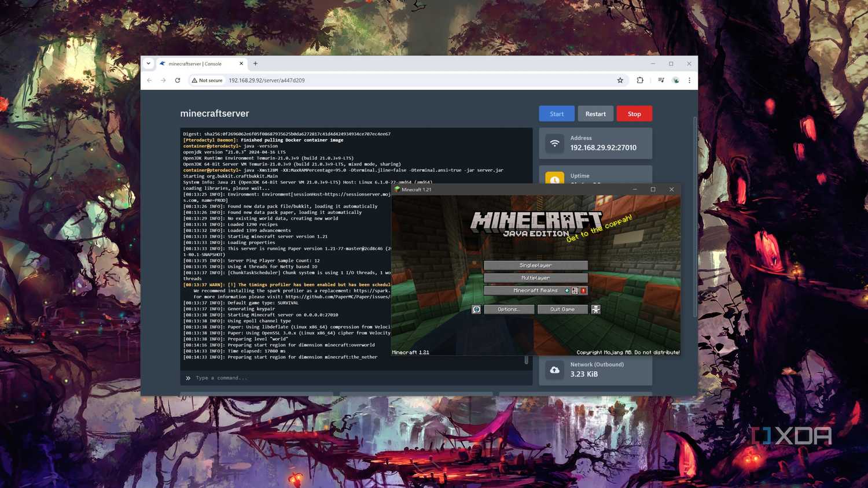Screen dimensions: 868x488
Task: Maximize the Minecraft 1.21 window
Action: coord(653,189)
